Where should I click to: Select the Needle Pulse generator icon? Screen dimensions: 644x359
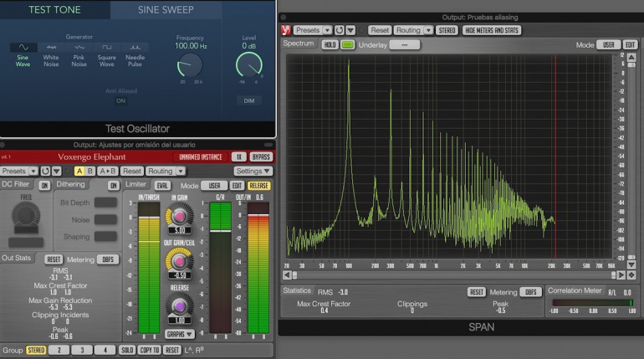(x=135, y=47)
